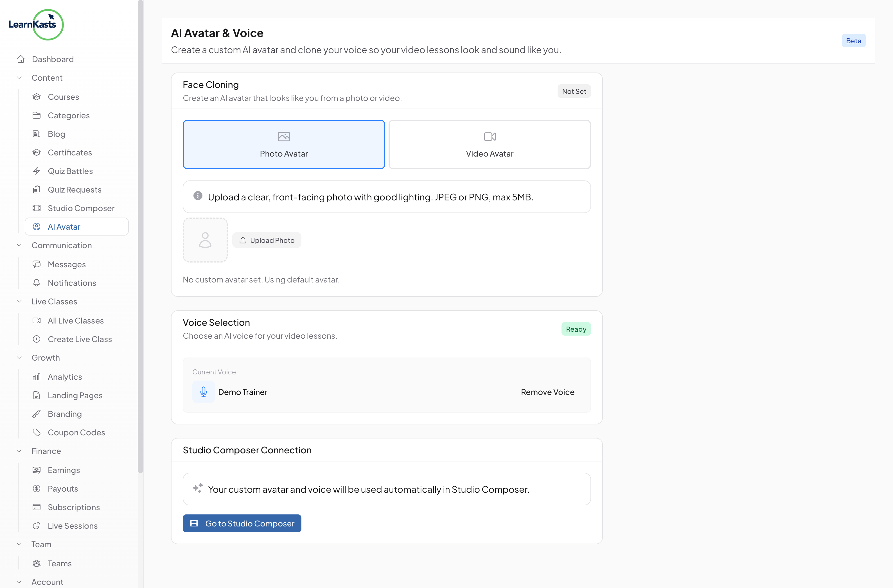The height and width of the screenshot is (588, 893).
Task: Collapse the Growth section
Action: click(19, 358)
